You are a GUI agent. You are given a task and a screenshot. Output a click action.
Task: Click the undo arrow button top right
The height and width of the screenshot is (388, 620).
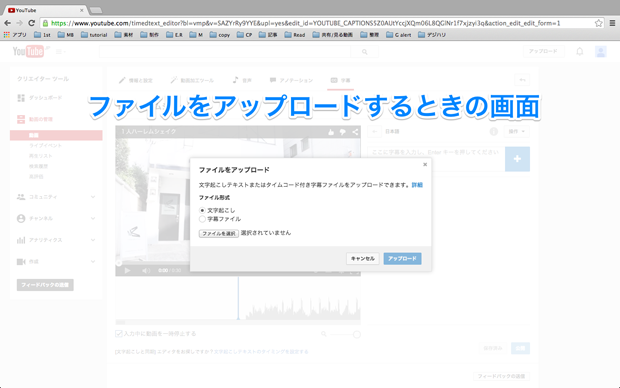coord(522,80)
